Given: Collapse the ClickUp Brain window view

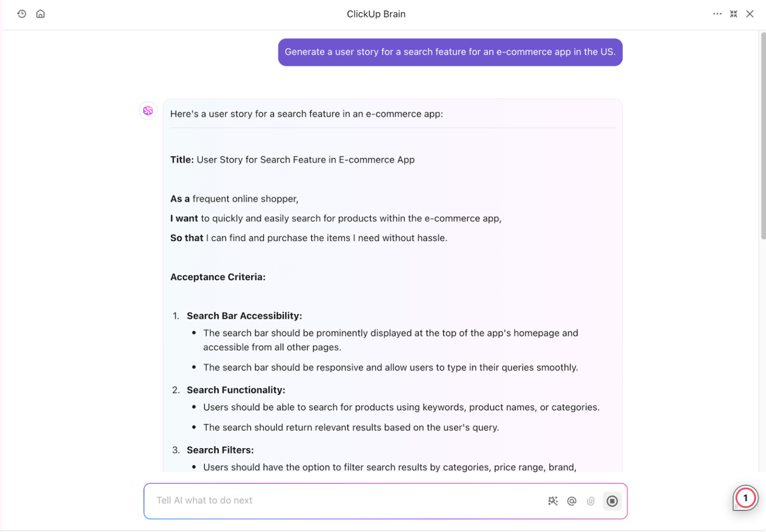Looking at the screenshot, I should point(734,14).
